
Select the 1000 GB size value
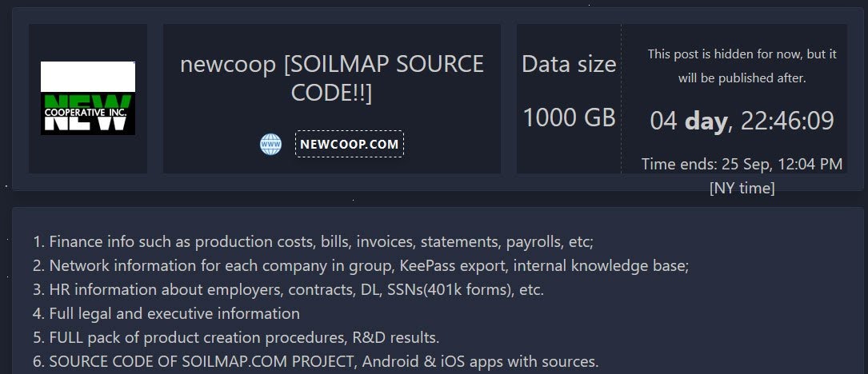(x=569, y=117)
